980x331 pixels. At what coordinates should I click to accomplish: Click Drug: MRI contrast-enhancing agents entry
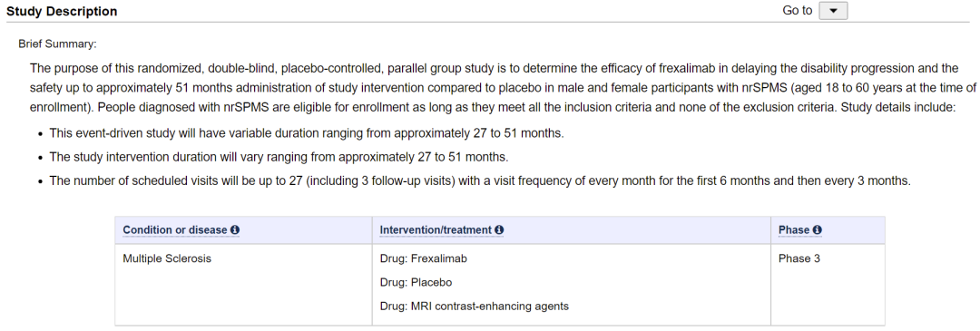click(x=475, y=306)
